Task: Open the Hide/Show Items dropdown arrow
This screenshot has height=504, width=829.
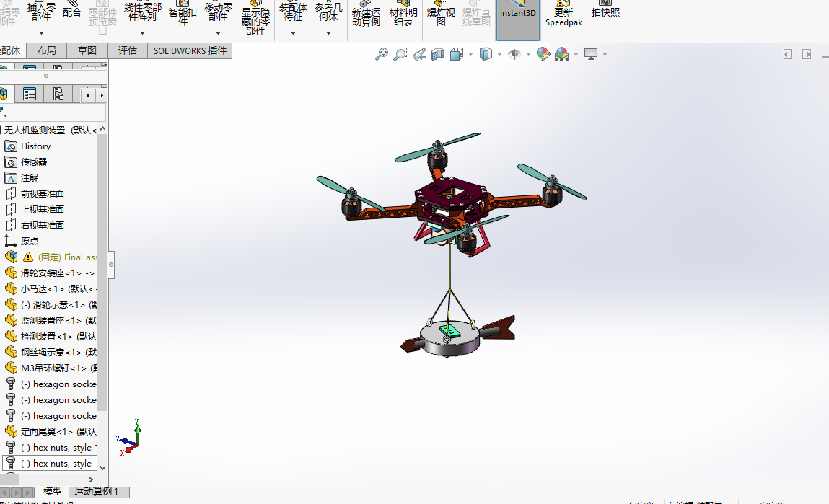Action: tap(528, 54)
